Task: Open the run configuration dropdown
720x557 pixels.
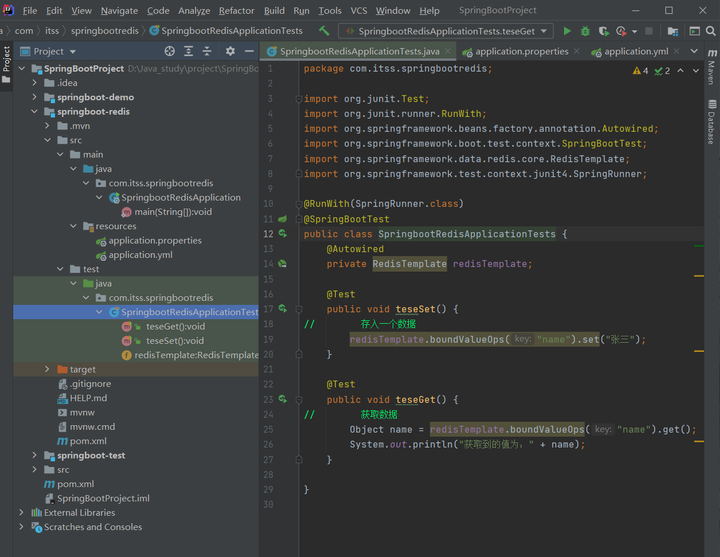Action: (445, 31)
